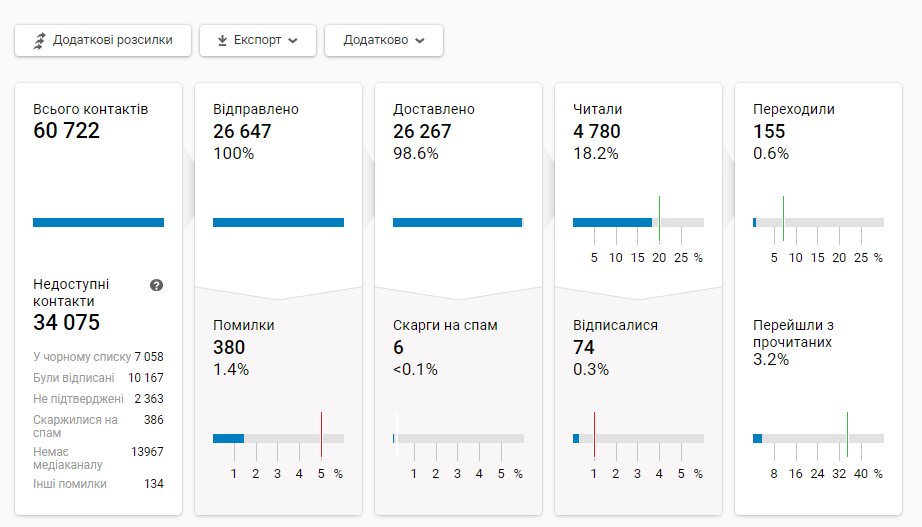Click the Відписалися count 74
Screen dimensions: 922x527
583,347
